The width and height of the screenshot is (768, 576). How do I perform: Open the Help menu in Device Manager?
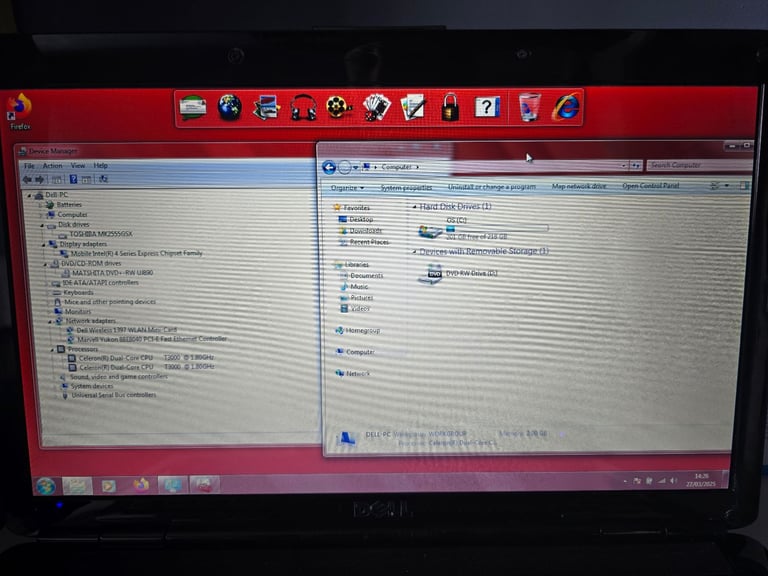[100, 166]
